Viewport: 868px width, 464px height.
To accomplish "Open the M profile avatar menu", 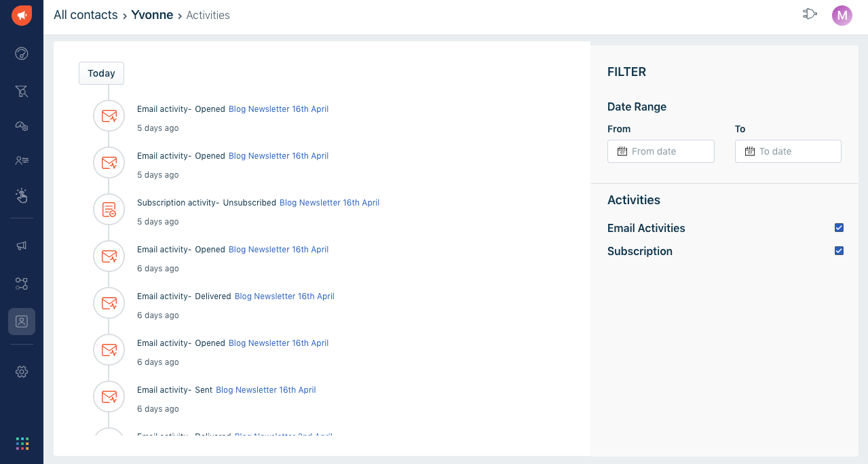I will (x=842, y=15).
